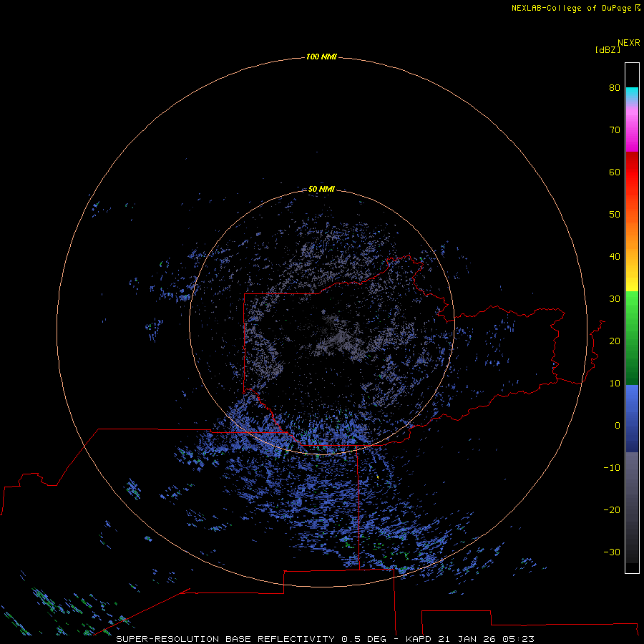Click the -20 value on the dBZ scale
The height and width of the screenshot is (644, 644).
[612, 509]
